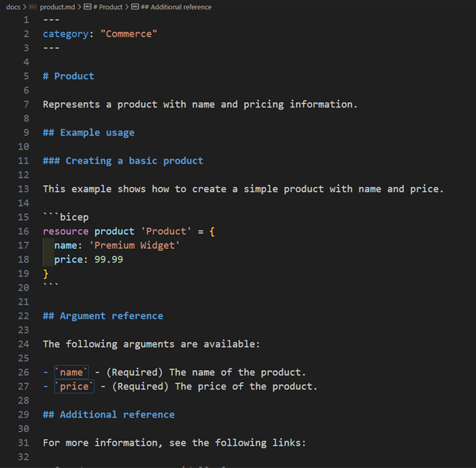Click the 'resource' keyword on line 16
Viewport: 476px width, 468px height.
pyautogui.click(x=65, y=231)
